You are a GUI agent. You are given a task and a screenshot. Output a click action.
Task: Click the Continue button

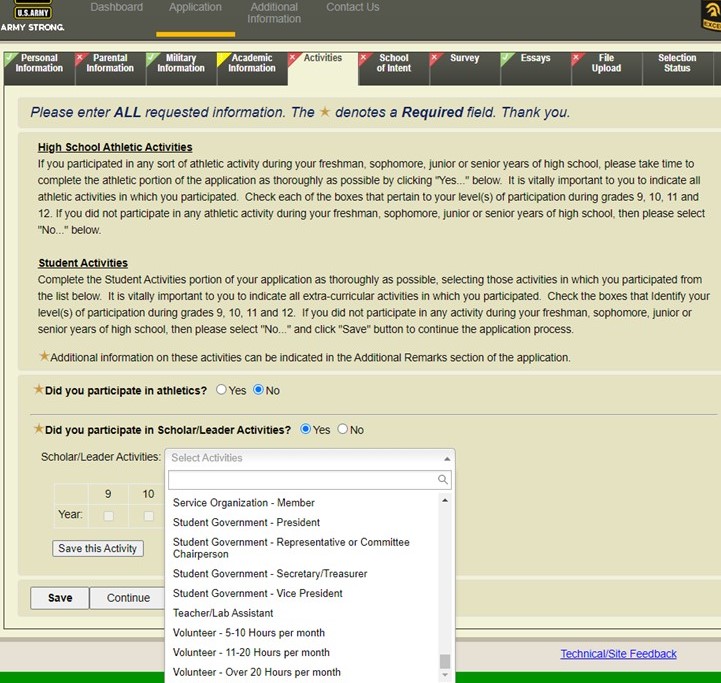tap(128, 598)
